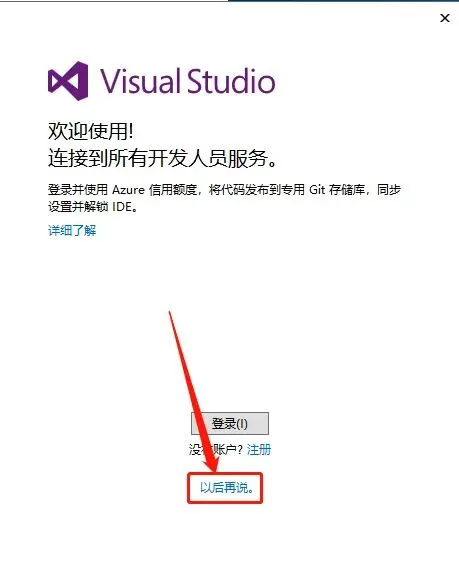Open the 详细了解 link
Screen dimensions: 459x569
coord(72,230)
